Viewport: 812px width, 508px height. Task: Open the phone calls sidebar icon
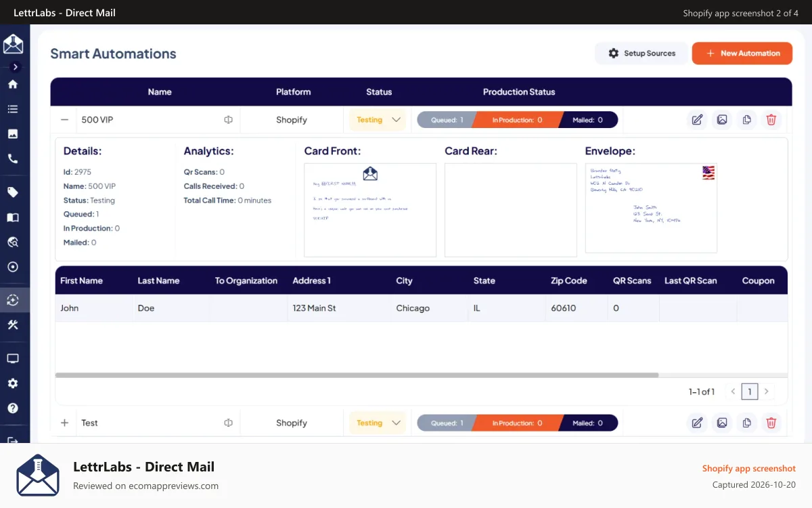pyautogui.click(x=13, y=159)
